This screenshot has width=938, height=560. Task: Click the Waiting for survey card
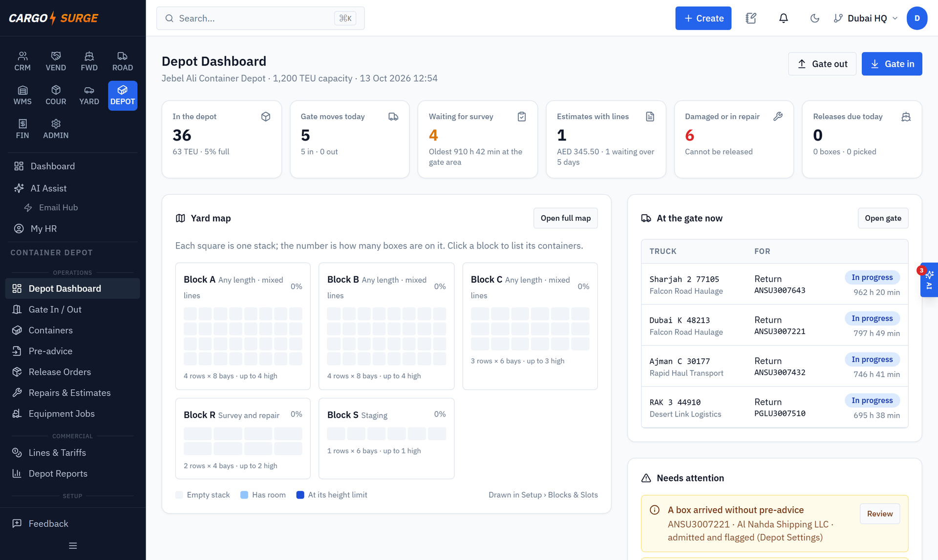tap(477, 139)
